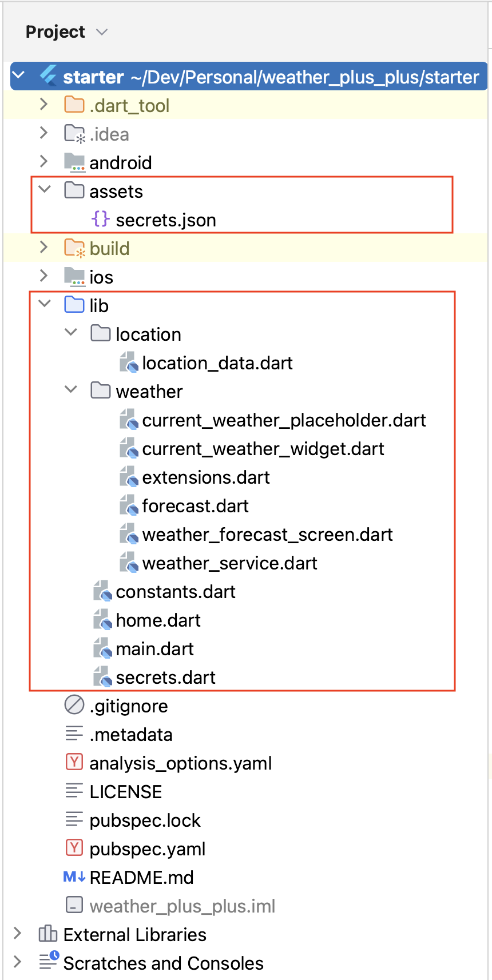Click the Flutter icon beside starter
The height and width of the screenshot is (980, 492).
[x=48, y=76]
